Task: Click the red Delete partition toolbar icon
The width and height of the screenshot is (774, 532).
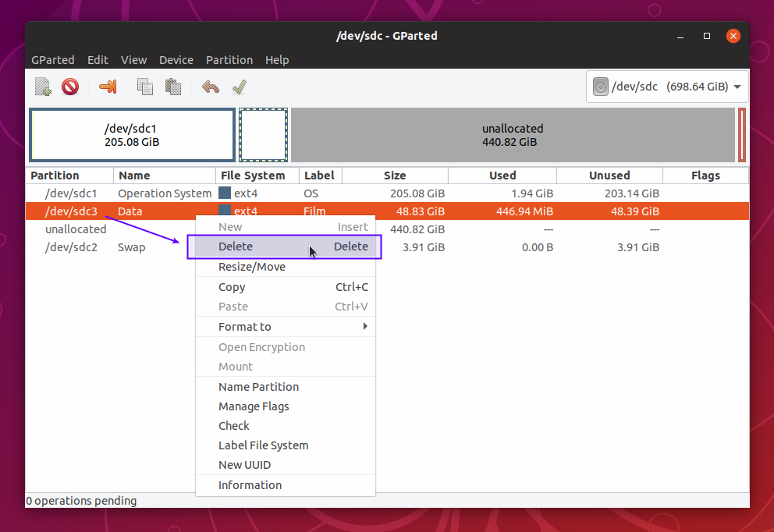Action: tap(70, 87)
